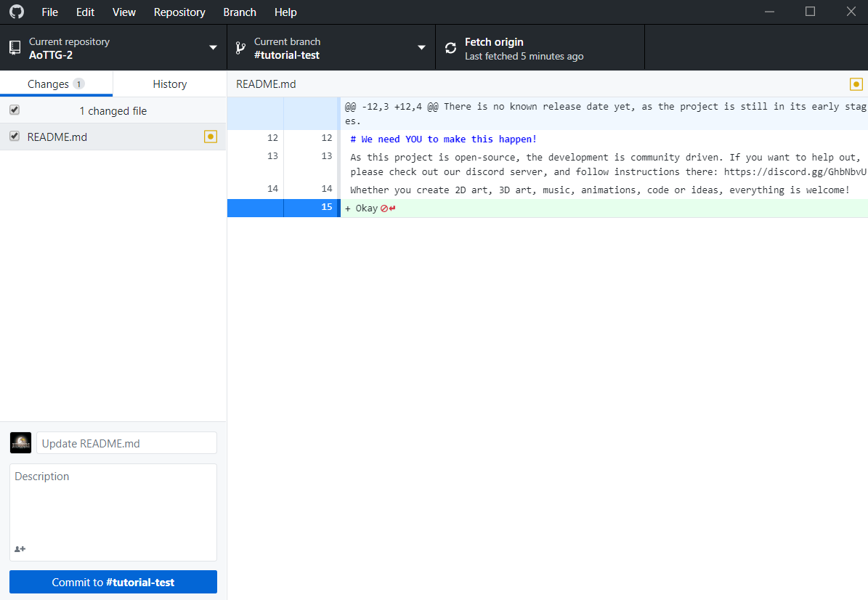Screen dimensions: 868x600
Task: Close the GitHub Desktop window
Action: [x=851, y=12]
